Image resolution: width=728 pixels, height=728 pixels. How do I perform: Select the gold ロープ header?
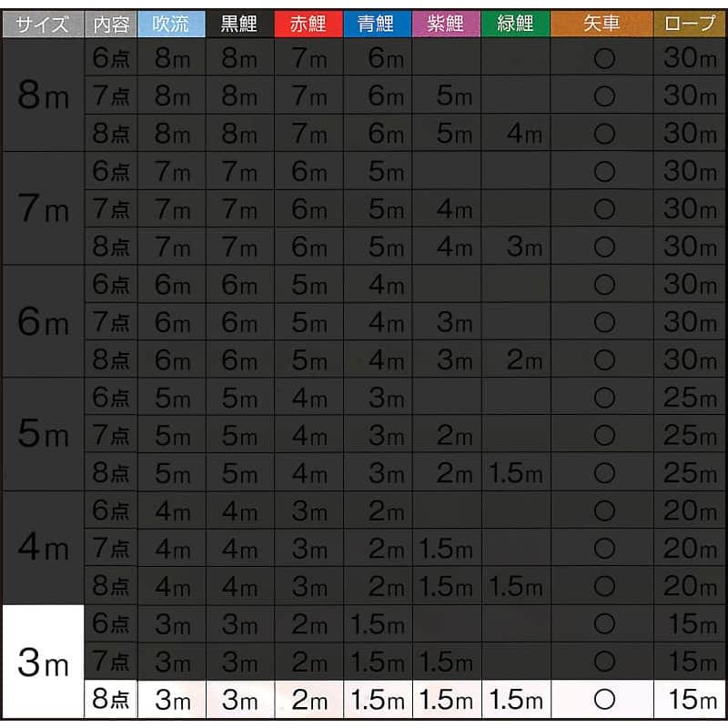(690, 25)
